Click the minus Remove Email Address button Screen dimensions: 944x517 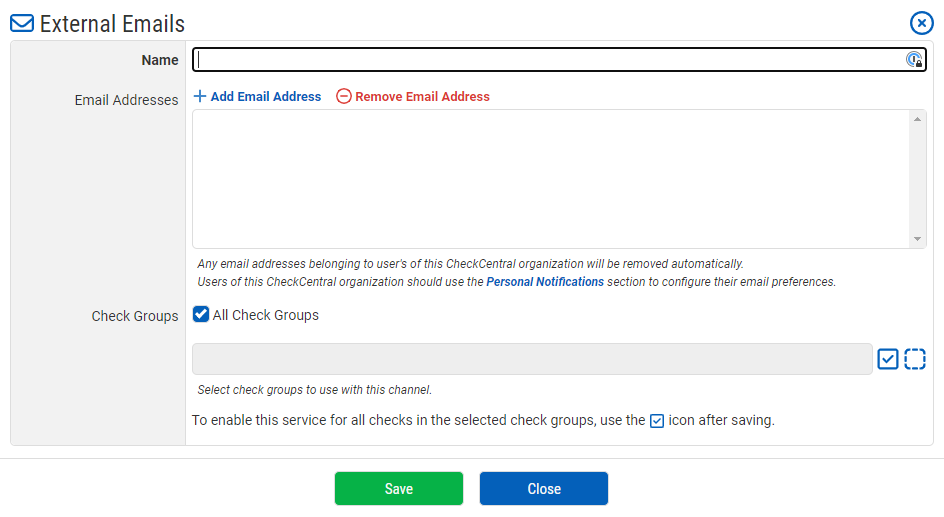coord(413,97)
